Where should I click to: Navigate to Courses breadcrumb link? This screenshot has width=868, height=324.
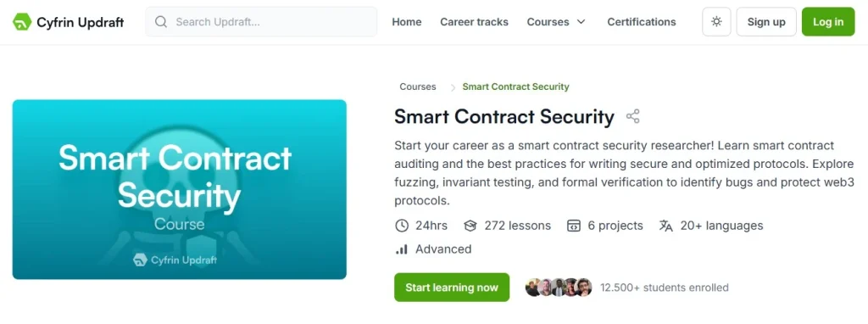tap(418, 87)
